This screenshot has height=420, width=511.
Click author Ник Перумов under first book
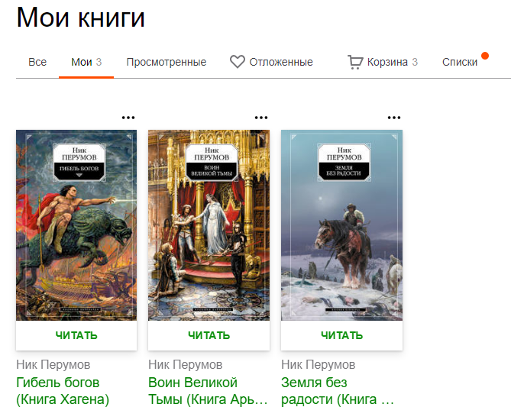point(53,364)
